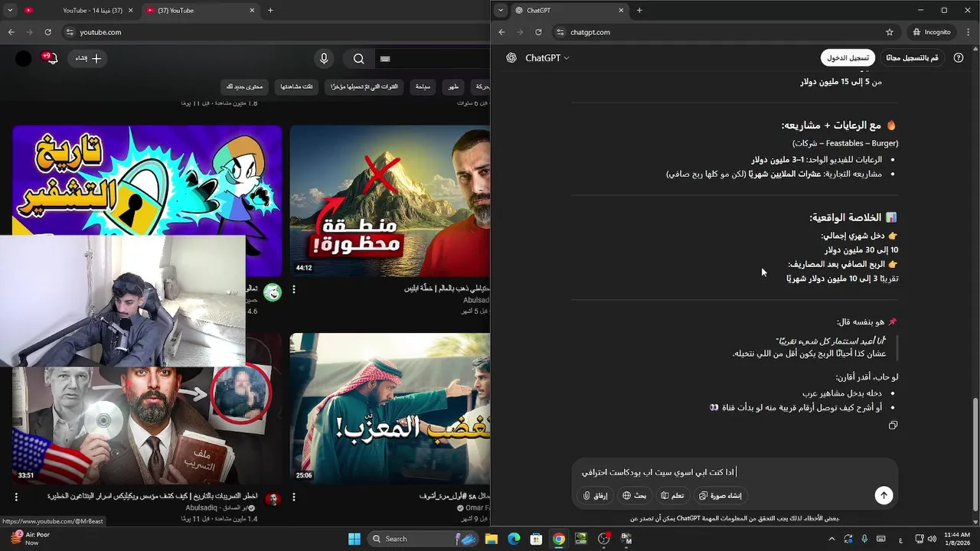Close the '(37) YouTube' tab
Viewport: 980px width, 551px height.
(252, 10)
